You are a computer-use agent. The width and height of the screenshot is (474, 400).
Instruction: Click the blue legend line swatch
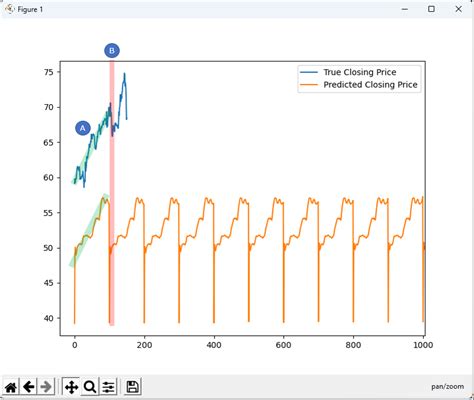(309, 72)
